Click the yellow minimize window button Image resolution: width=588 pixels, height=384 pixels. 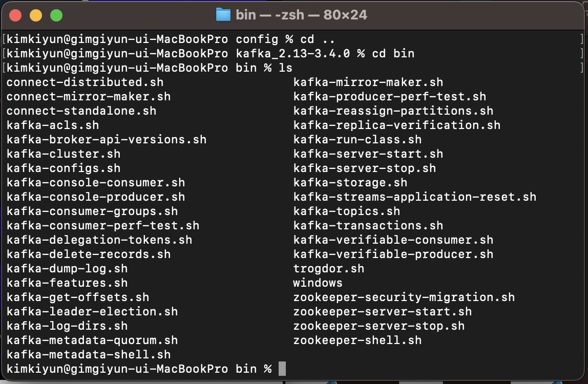[36, 15]
